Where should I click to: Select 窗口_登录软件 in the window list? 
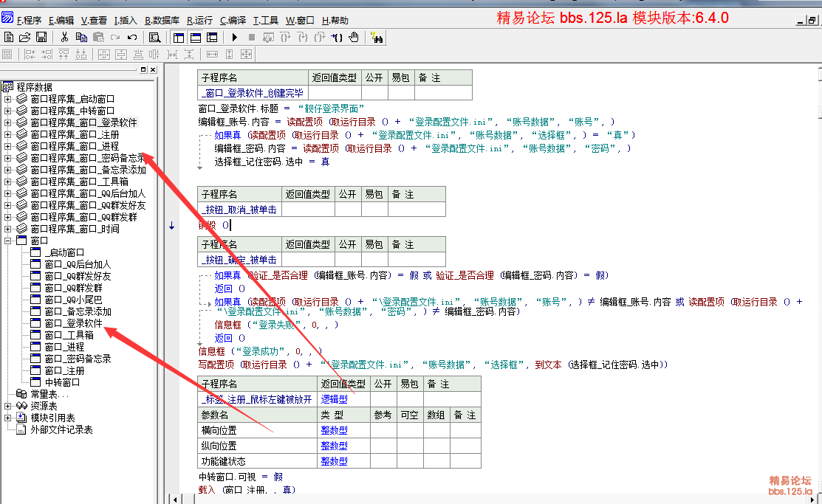click(x=73, y=323)
